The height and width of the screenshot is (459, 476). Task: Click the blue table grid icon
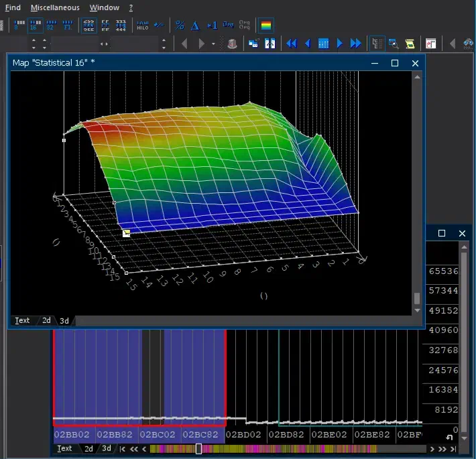pyautogui.click(x=324, y=44)
